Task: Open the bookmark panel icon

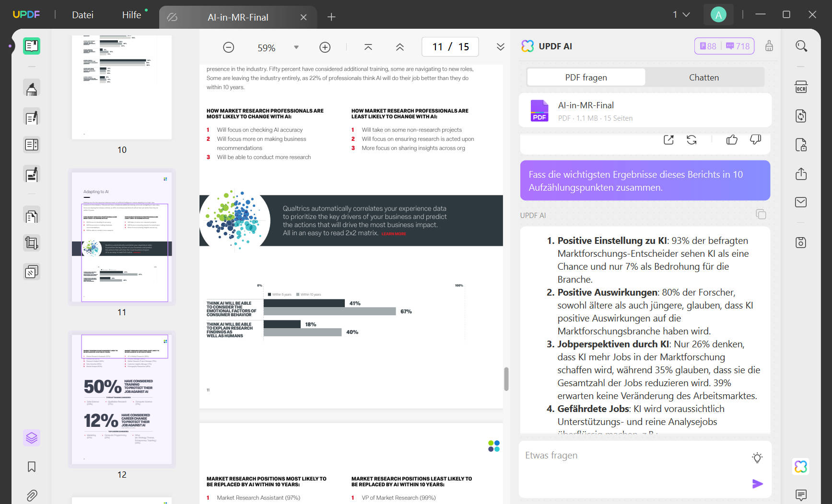Action: (x=32, y=467)
